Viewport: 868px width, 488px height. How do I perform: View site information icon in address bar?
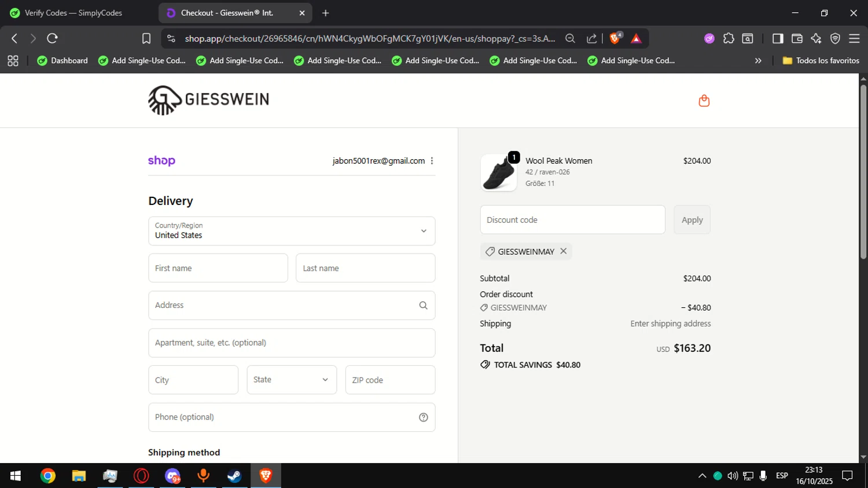click(171, 38)
